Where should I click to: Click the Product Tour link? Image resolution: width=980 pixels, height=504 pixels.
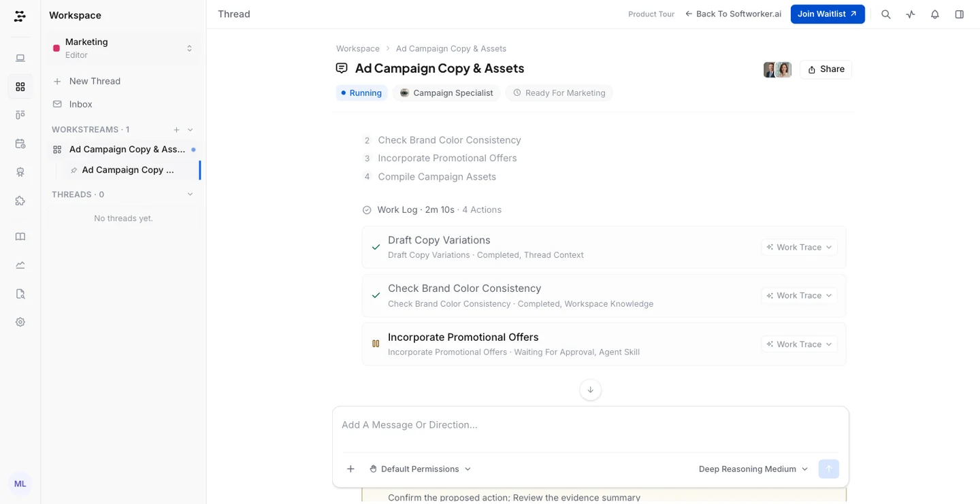coord(651,14)
